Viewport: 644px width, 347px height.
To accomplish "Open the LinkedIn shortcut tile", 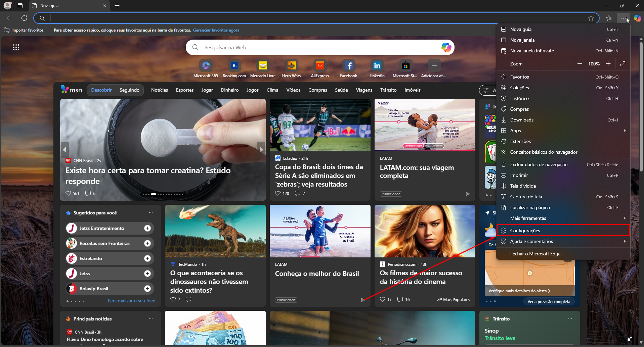I will (377, 66).
